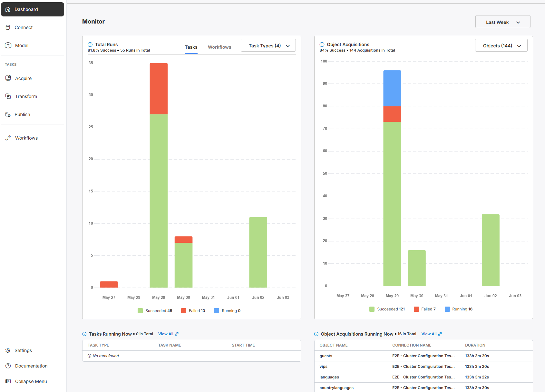Click the Settings gear icon

[8, 350]
